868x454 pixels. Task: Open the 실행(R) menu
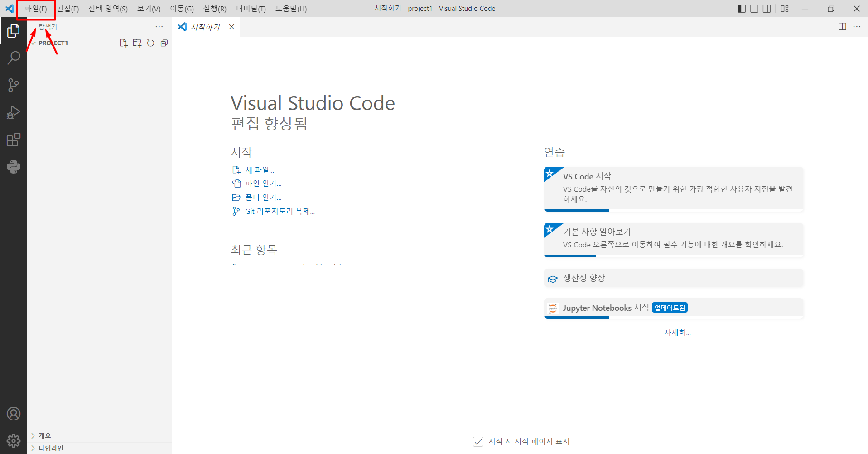coord(215,9)
